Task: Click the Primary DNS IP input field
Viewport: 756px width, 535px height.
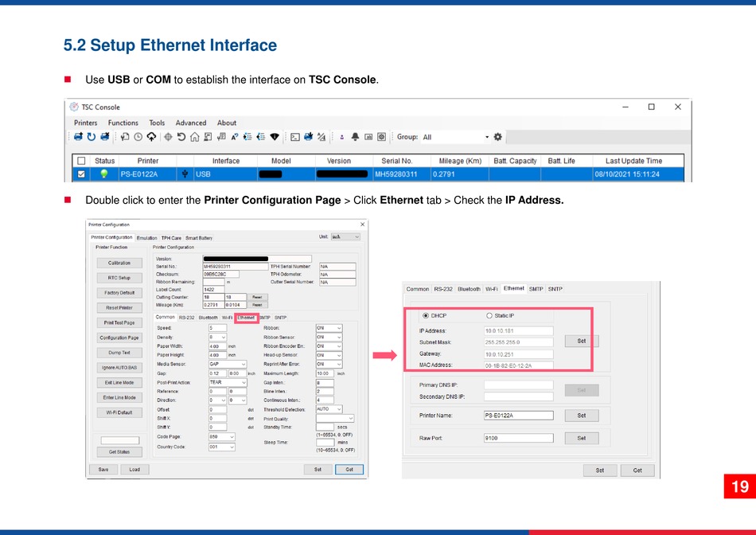Action: 518,385
